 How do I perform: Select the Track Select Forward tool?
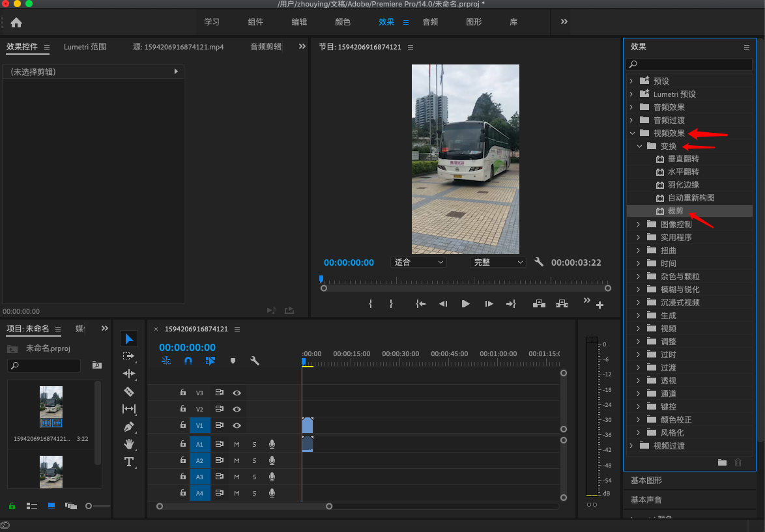(129, 356)
